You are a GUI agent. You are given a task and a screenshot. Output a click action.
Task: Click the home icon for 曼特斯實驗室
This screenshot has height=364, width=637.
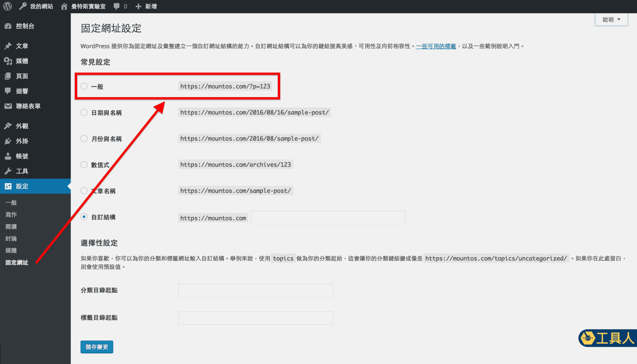(x=64, y=6)
